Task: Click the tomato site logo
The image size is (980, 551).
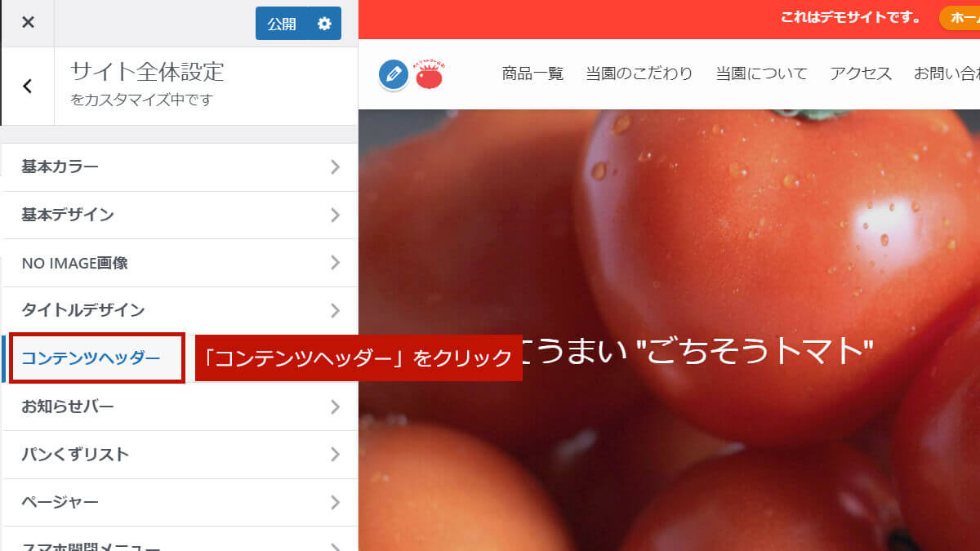Action: pyautogui.click(x=429, y=74)
